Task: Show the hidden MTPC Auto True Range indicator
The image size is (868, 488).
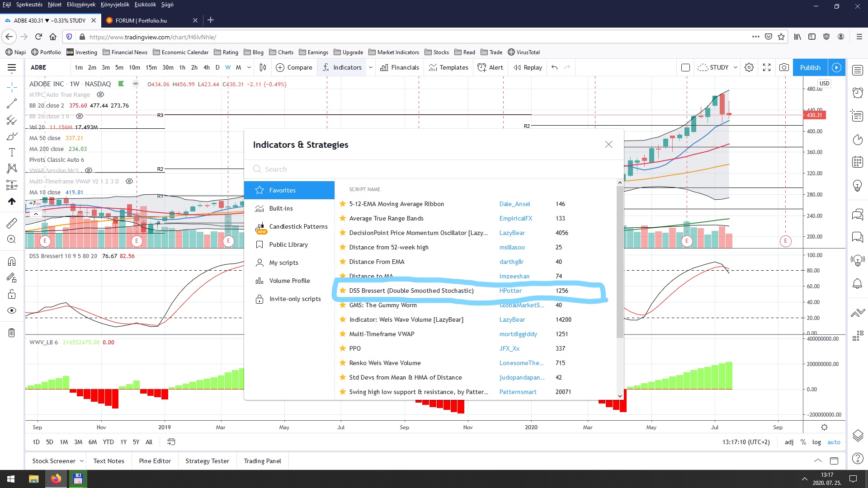Action: click(x=100, y=95)
